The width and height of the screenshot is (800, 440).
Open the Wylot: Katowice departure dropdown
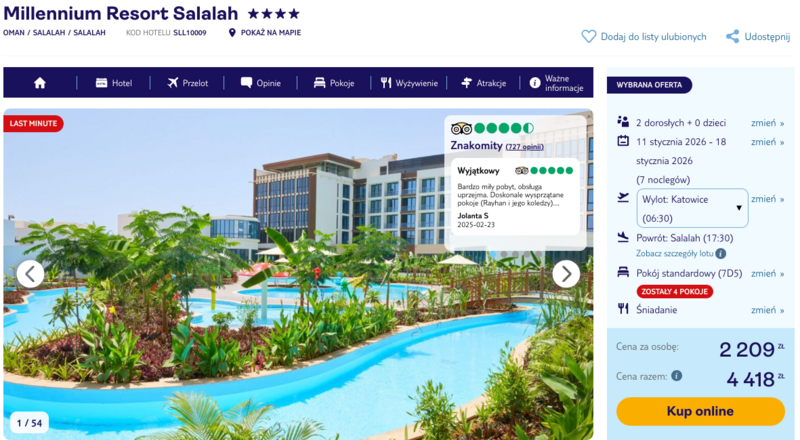coord(692,208)
